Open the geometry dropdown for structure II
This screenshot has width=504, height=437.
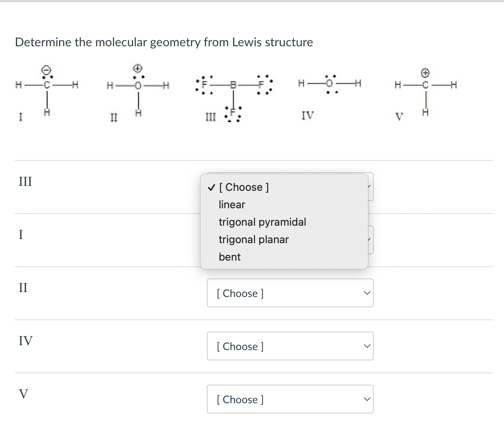click(290, 293)
